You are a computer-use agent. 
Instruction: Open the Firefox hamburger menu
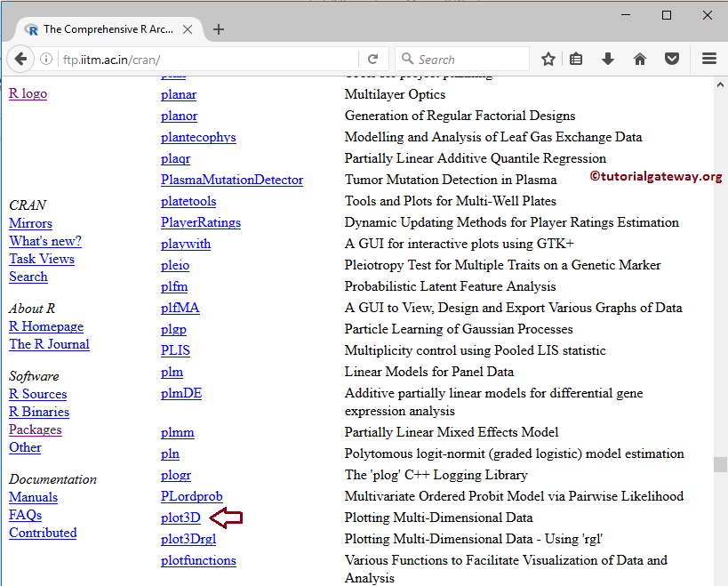tap(708, 60)
